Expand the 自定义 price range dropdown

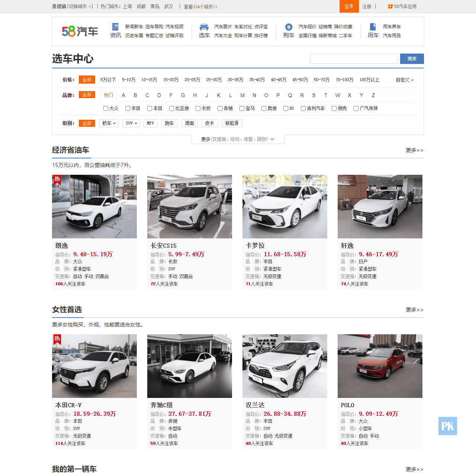[405, 80]
